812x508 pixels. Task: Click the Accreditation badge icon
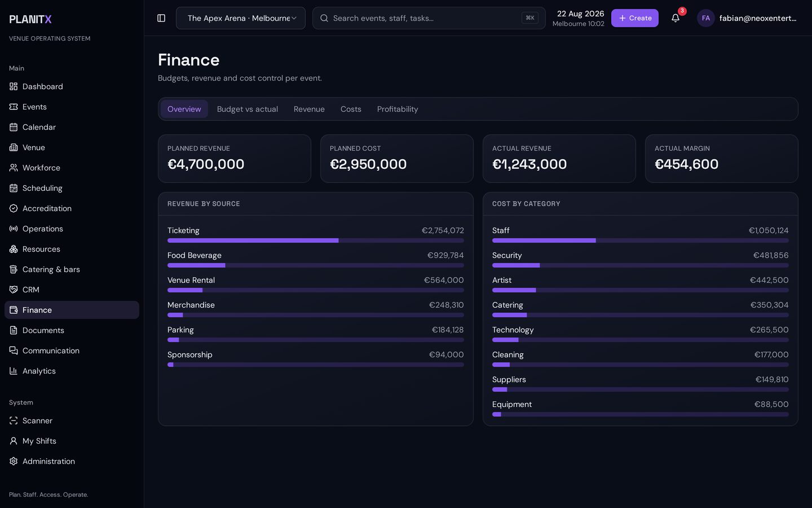14,208
